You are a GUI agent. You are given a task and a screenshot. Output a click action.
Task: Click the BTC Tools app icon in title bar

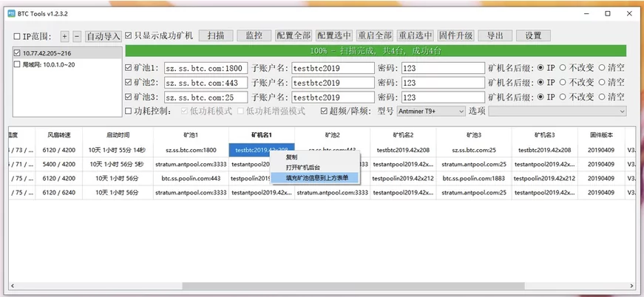[12, 13]
